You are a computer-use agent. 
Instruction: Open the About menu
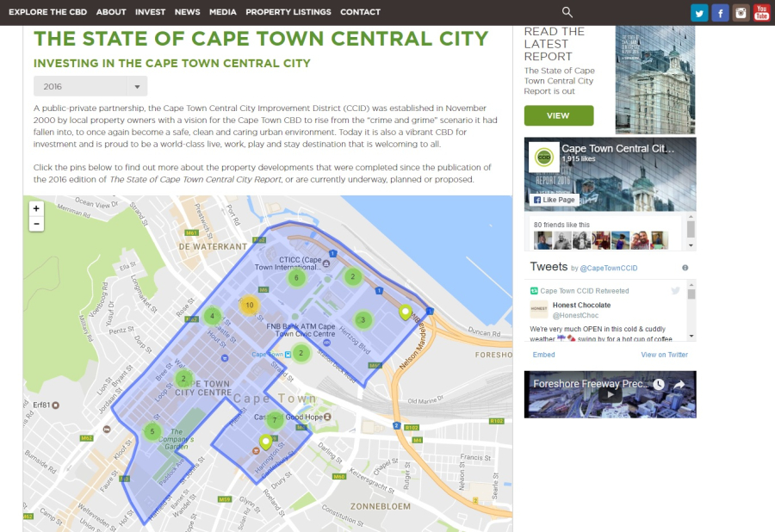coord(111,12)
